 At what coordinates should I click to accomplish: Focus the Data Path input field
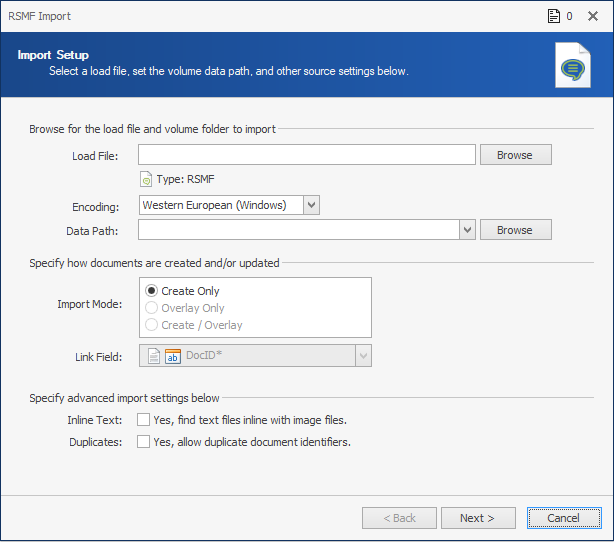[x=298, y=230]
